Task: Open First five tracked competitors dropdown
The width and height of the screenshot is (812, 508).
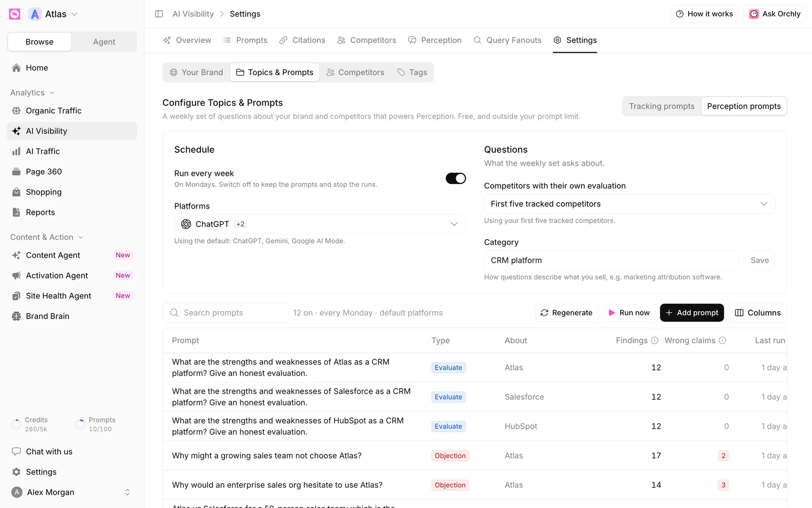Action: 630,204
